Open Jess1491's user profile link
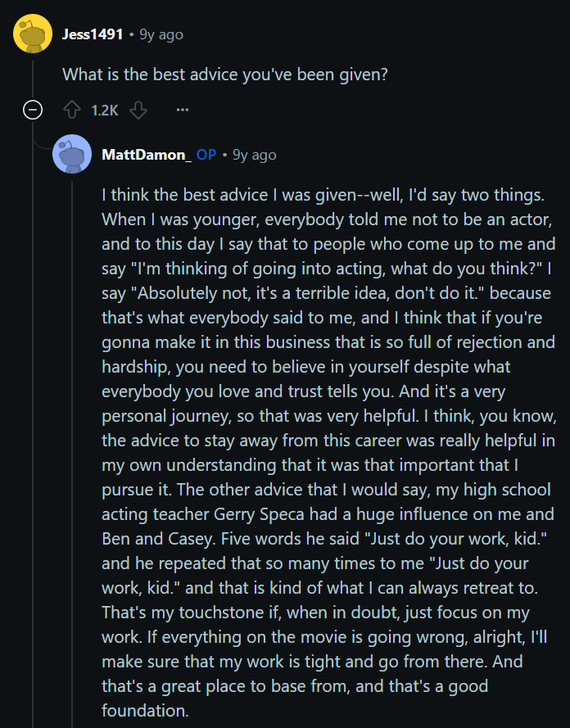Image resolution: width=570 pixels, height=728 pixels. pos(93,34)
